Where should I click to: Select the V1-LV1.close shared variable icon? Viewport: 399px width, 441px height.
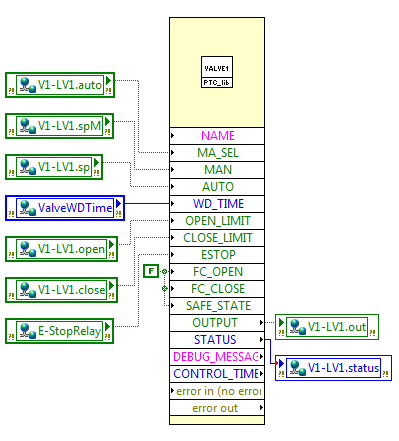click(27, 290)
